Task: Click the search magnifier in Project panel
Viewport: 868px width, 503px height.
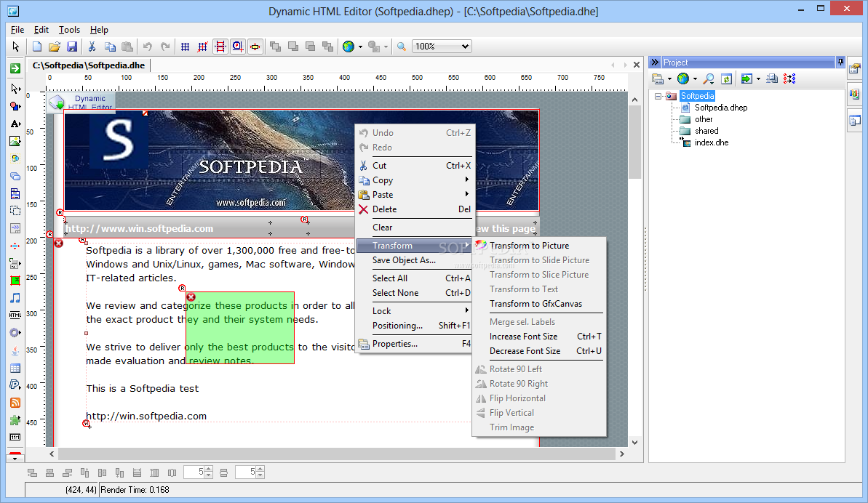Action: [x=709, y=79]
